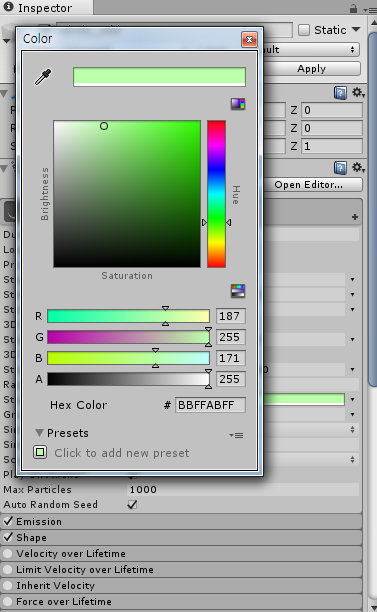Edit the Hex Color field BBFFABFF
This screenshot has width=377, height=612.
pos(210,405)
